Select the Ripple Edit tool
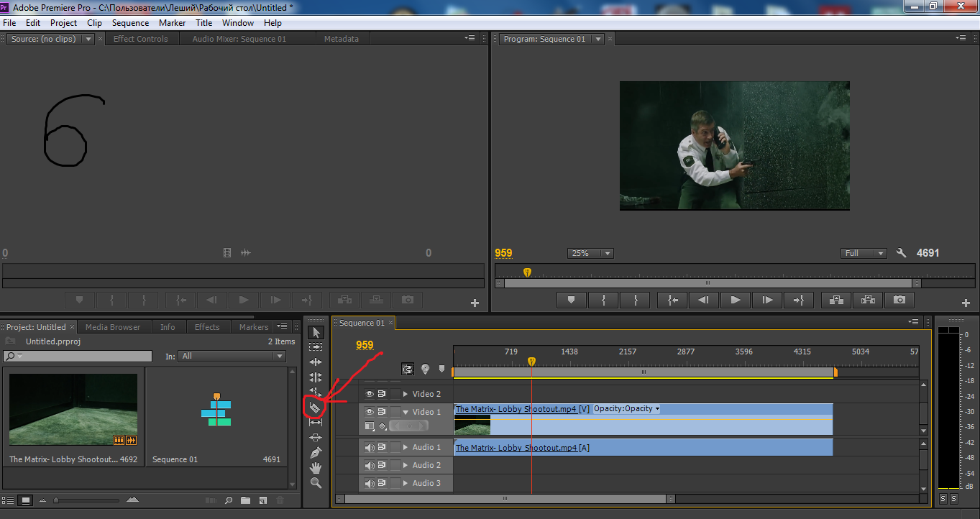Screen dimensions: 980x519 tap(316, 362)
